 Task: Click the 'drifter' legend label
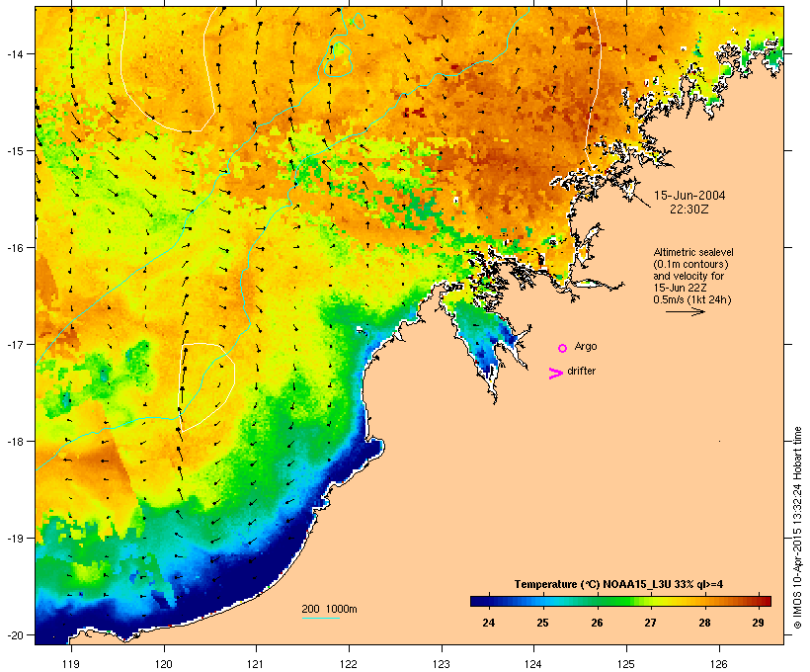(581, 371)
